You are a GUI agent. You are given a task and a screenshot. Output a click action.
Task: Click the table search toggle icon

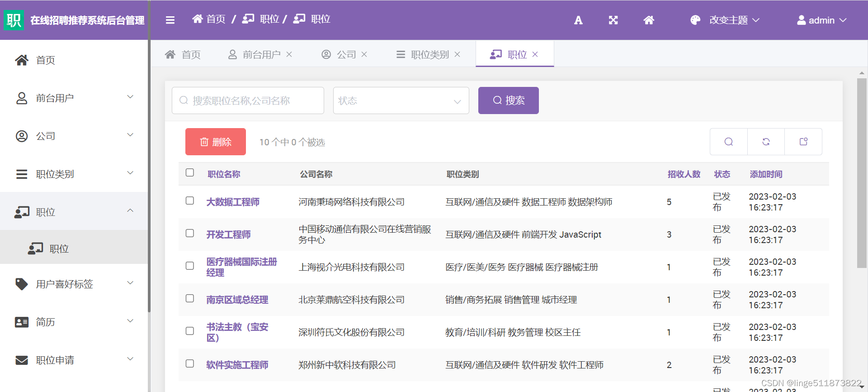[729, 142]
